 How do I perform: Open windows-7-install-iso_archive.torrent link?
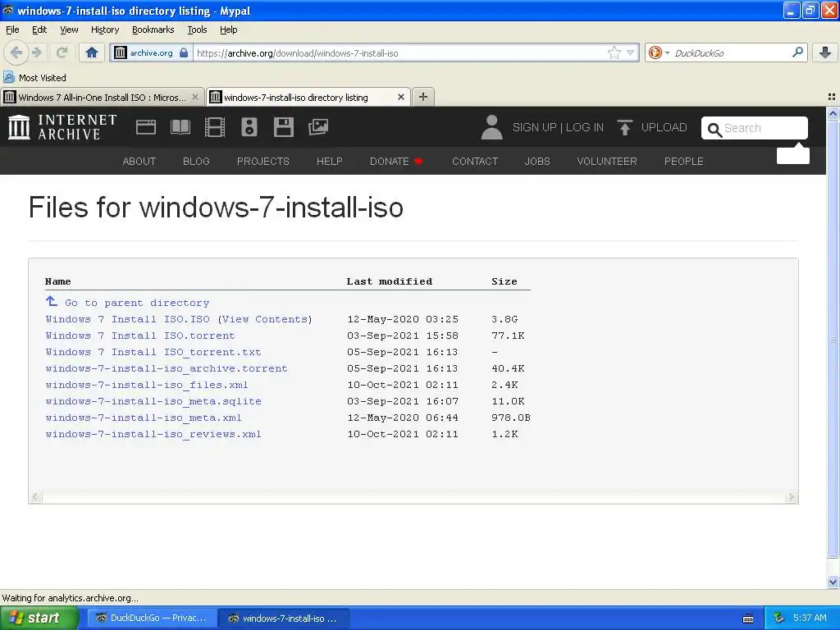(167, 368)
